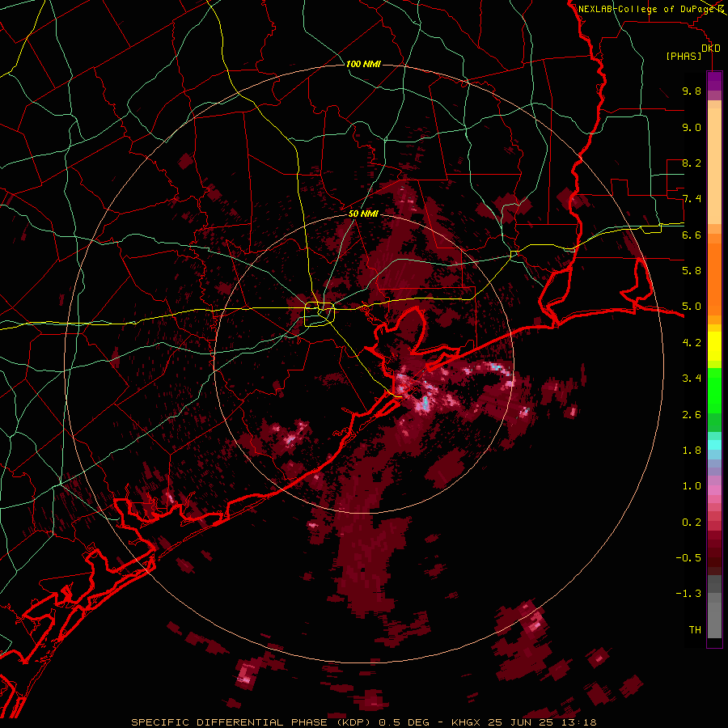The width and height of the screenshot is (728, 728).
Task: Click the 5.0 value on color scale
Action: 692,307
